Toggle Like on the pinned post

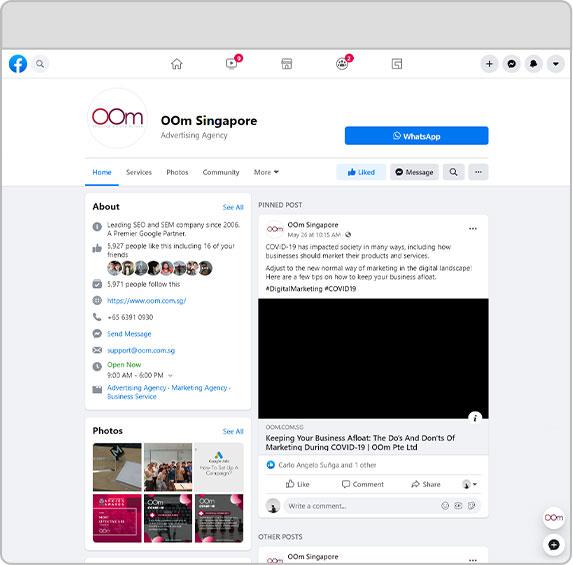[x=297, y=484]
